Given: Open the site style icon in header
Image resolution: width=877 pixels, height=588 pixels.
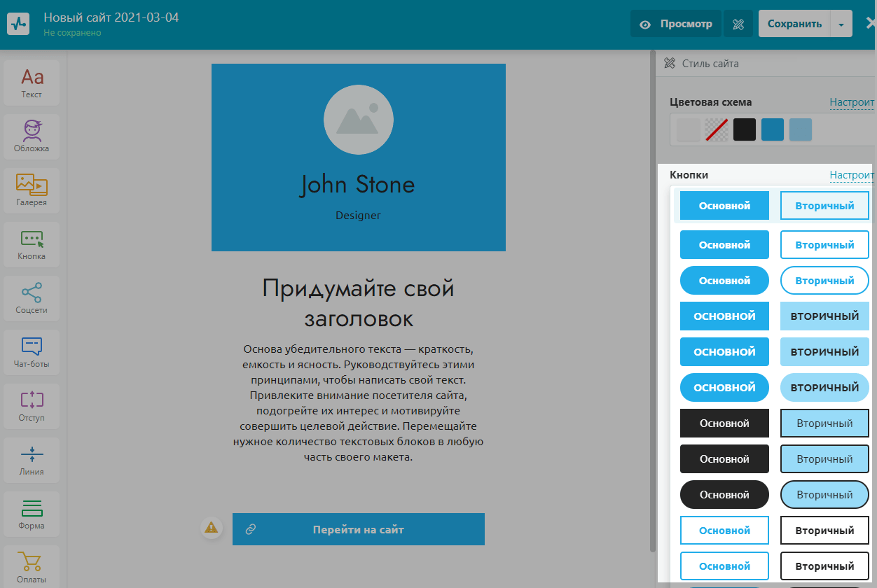Looking at the screenshot, I should point(738,24).
